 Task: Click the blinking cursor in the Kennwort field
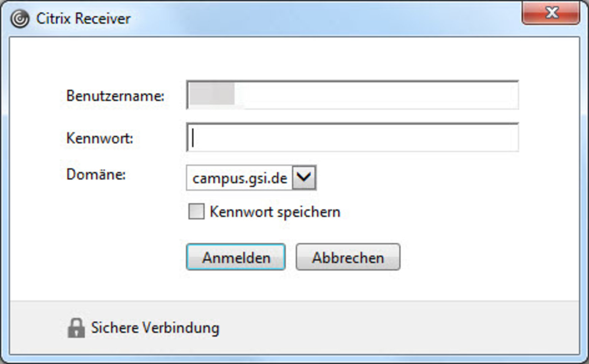coord(193,138)
